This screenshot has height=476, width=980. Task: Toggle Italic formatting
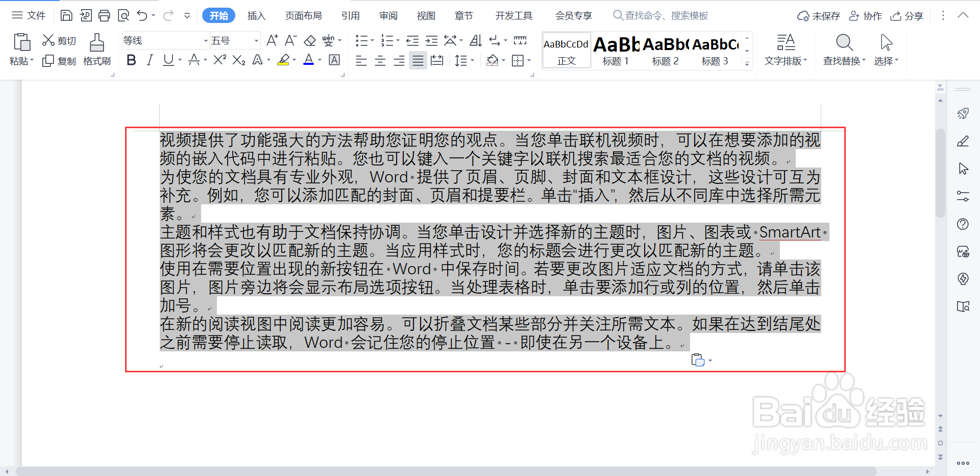pyautogui.click(x=150, y=60)
